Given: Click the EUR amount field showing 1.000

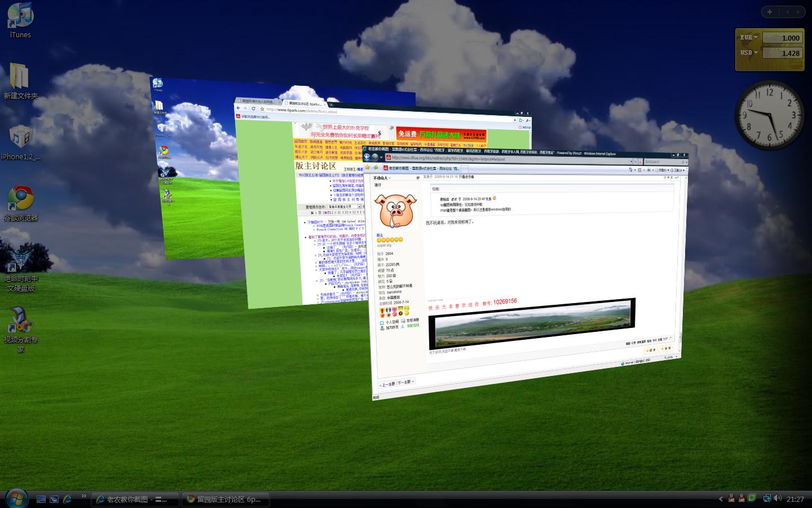Looking at the screenshot, I should tap(783, 38).
